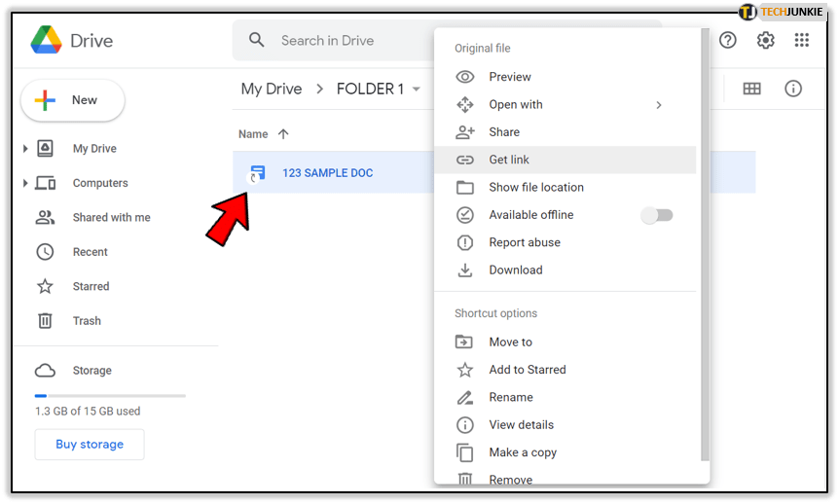Click the Search in Drive field
This screenshot has height=504, width=839.
click(x=331, y=41)
